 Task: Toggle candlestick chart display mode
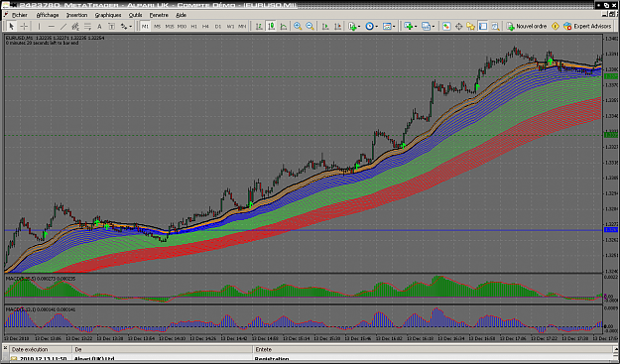(x=271, y=27)
